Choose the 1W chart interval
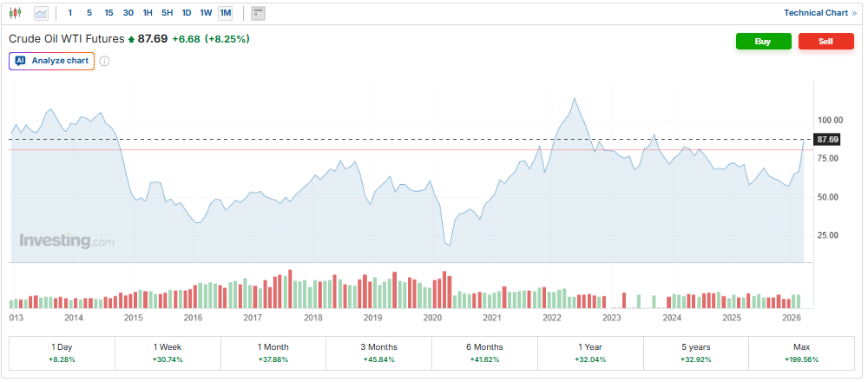Viewport: 868px width, 382px height. [x=206, y=13]
